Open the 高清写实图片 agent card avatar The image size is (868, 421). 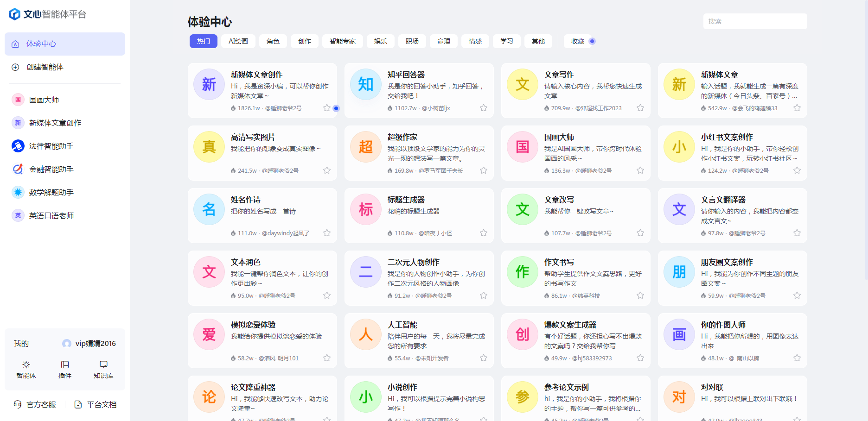click(209, 147)
